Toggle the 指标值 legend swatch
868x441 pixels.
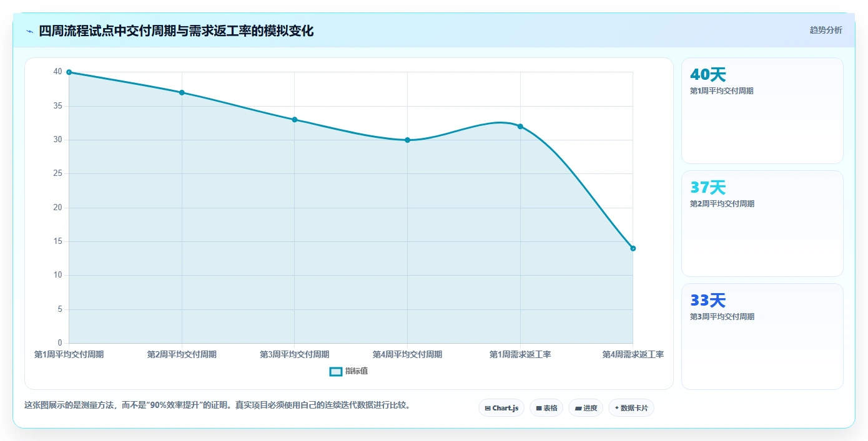click(x=336, y=371)
